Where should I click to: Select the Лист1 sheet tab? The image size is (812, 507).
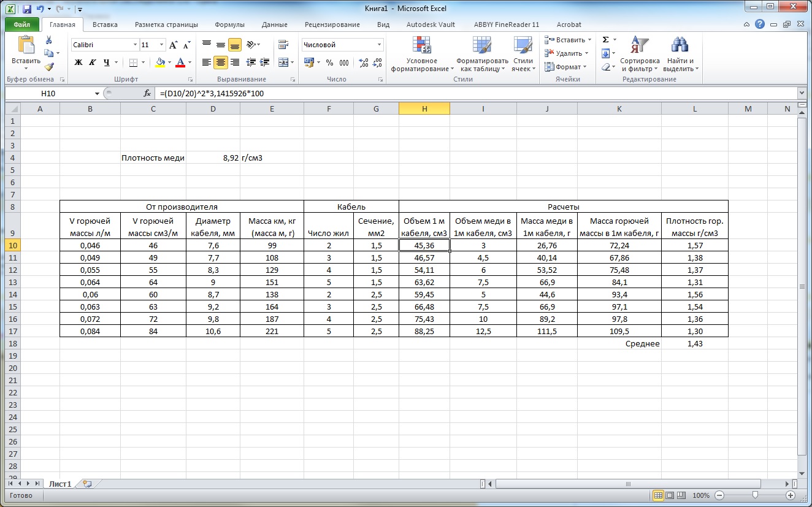pos(60,483)
